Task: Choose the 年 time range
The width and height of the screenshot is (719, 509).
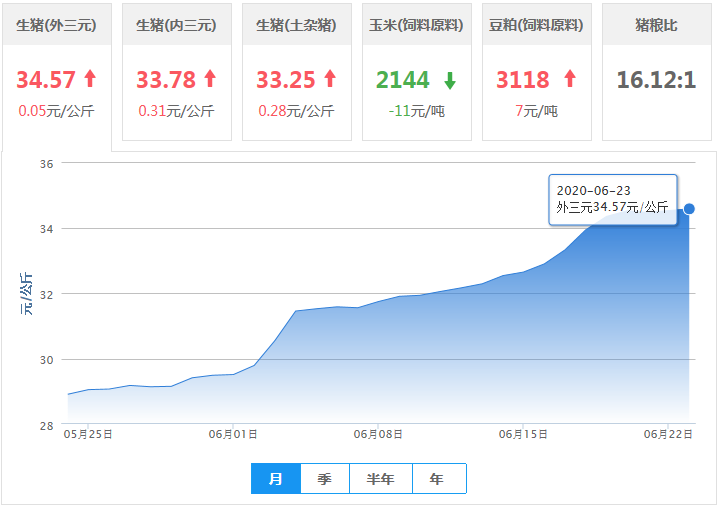Action: click(438, 479)
